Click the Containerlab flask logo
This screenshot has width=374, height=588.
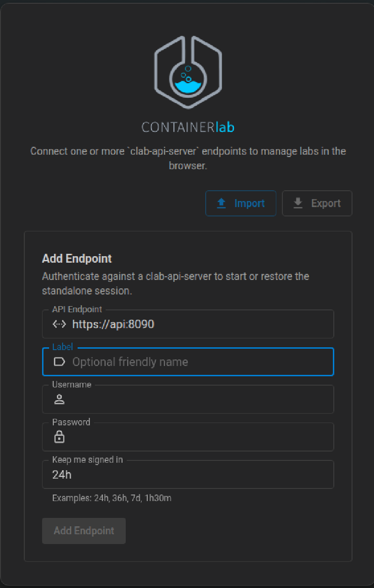(188, 73)
